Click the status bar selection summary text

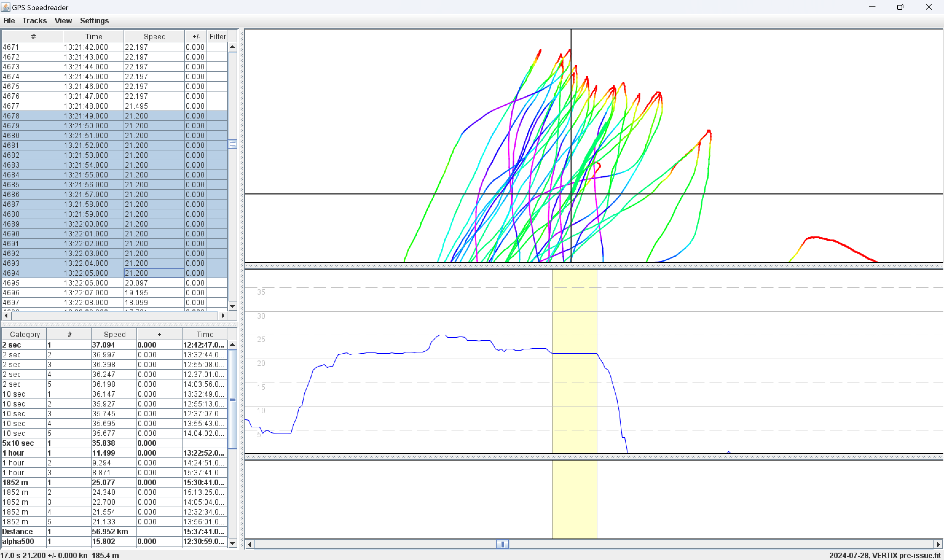(60, 555)
